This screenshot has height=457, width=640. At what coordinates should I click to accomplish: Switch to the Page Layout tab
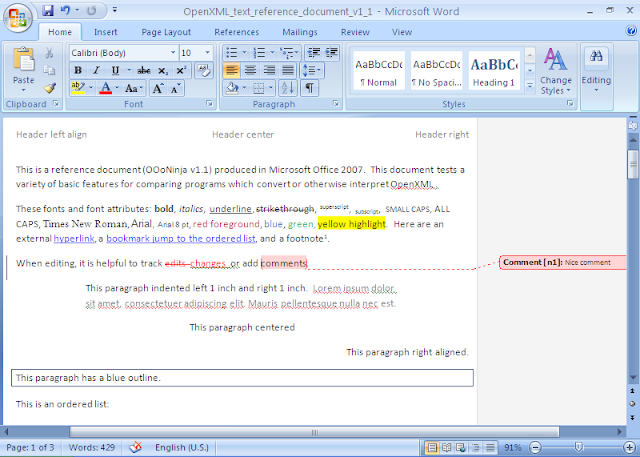point(166,32)
